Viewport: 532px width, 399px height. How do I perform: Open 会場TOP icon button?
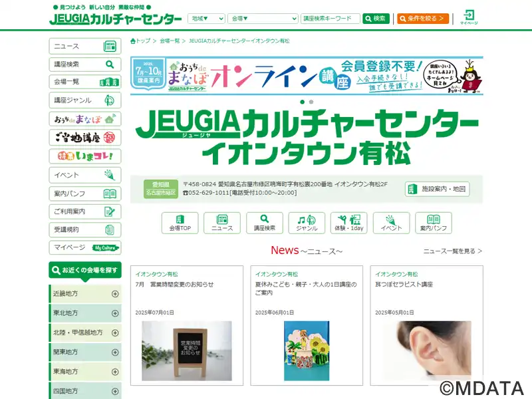[x=180, y=223]
